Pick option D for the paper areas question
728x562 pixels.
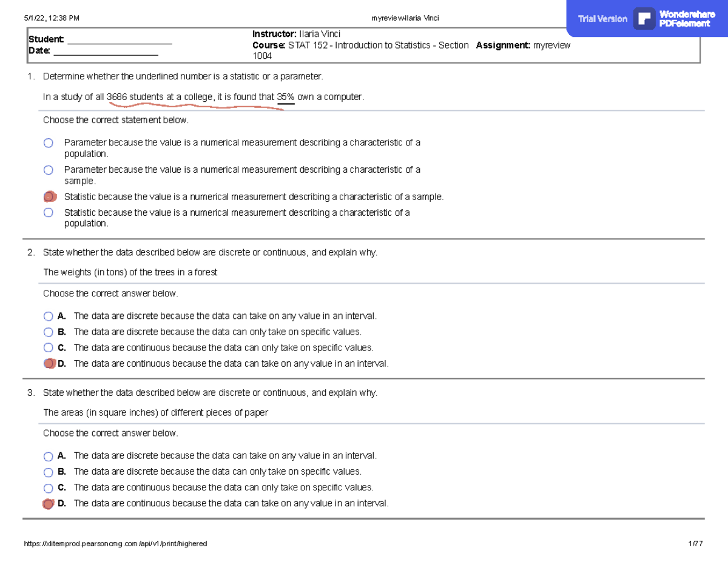click(x=49, y=504)
